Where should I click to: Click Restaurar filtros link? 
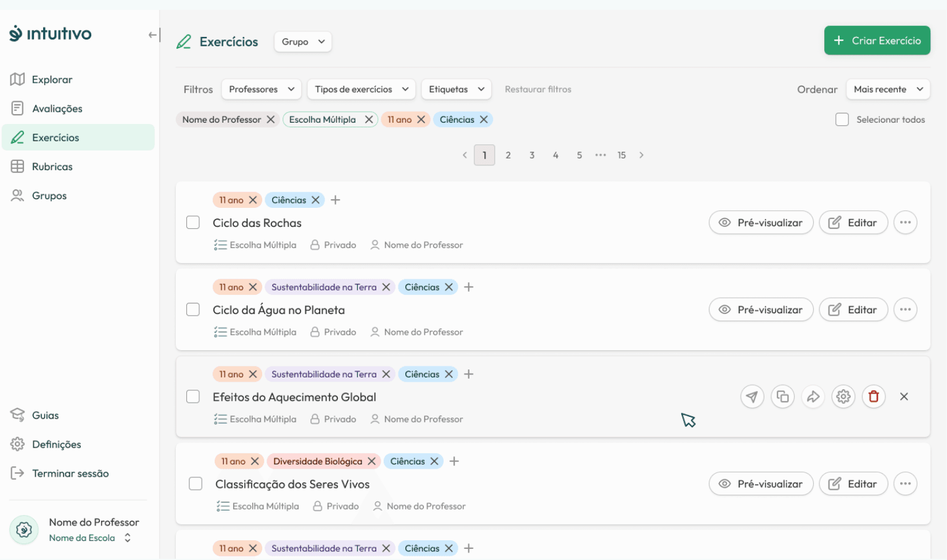click(x=537, y=89)
